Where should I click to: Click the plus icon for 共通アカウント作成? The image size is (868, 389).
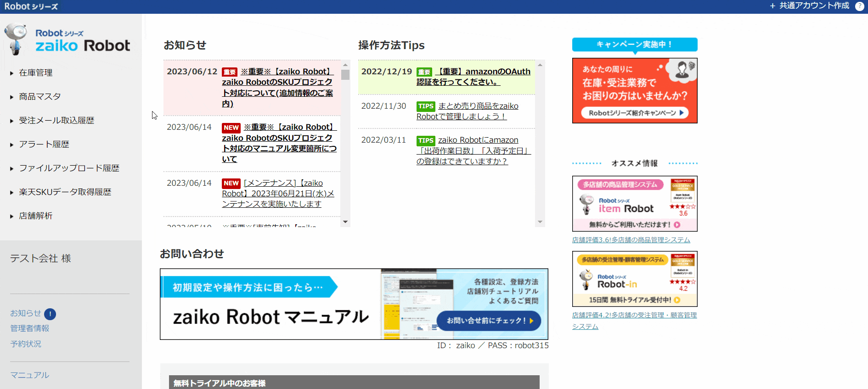coord(772,6)
